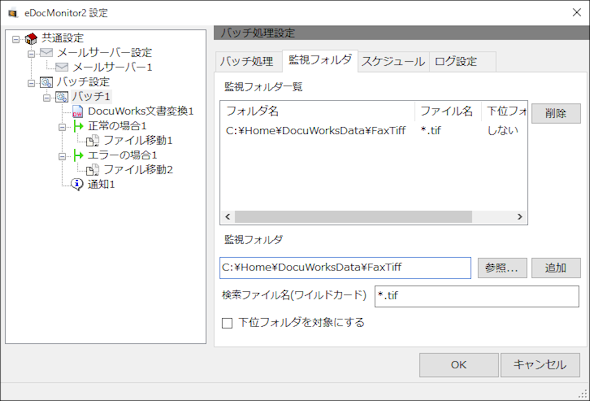Enable 下位フォルダを対象にする checkbox
This screenshot has height=401, width=590.
(227, 323)
